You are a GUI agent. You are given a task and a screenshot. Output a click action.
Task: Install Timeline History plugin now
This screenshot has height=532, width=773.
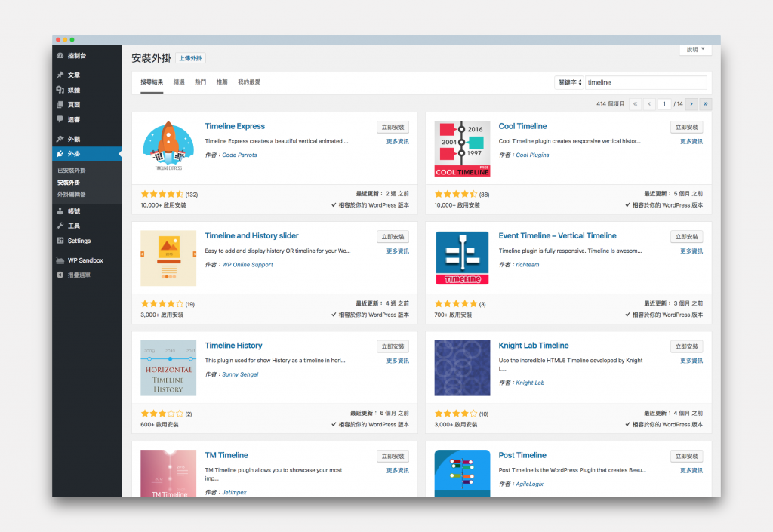pyautogui.click(x=393, y=347)
